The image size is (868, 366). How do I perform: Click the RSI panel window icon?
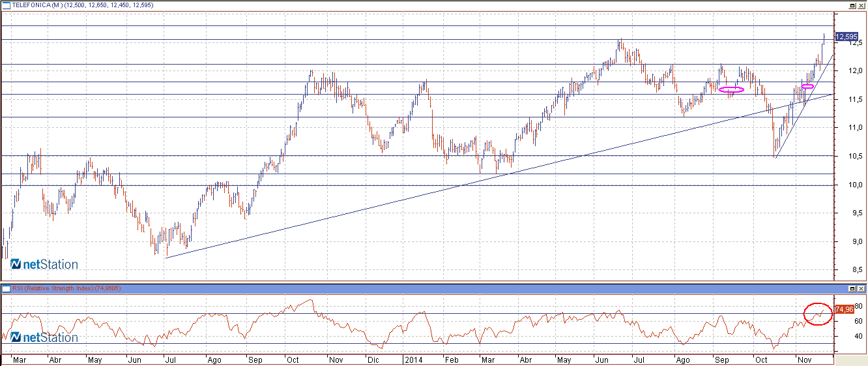[6, 288]
